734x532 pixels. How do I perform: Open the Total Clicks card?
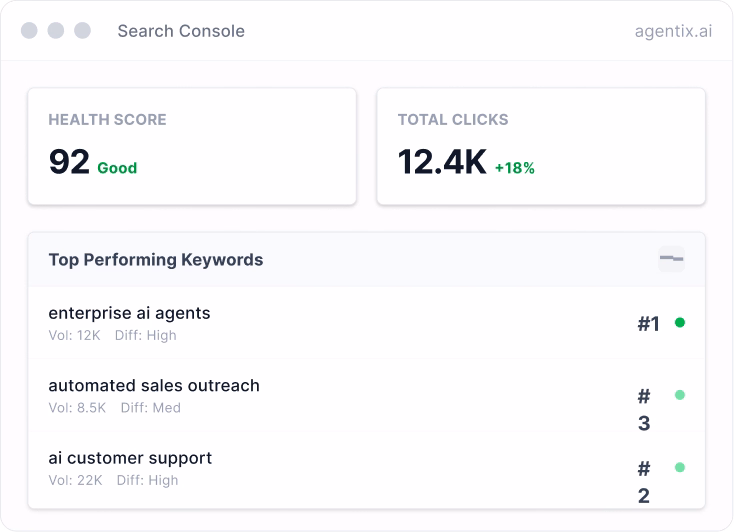(x=540, y=146)
